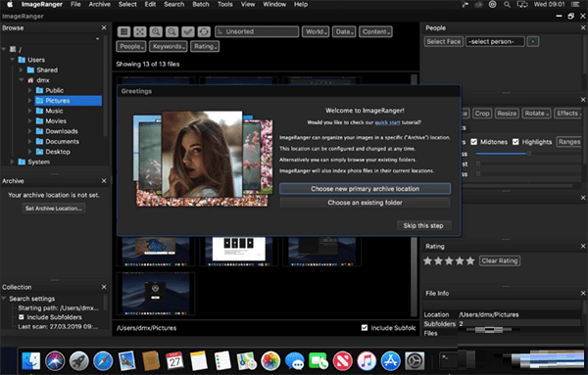Open Terminal from the Dock

448,360
